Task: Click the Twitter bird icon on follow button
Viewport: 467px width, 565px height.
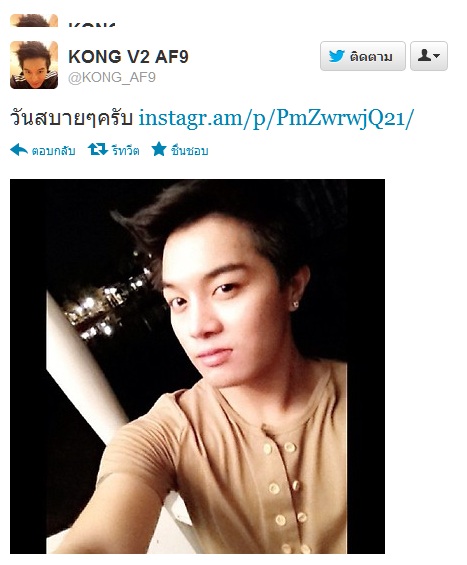Action: (x=337, y=56)
